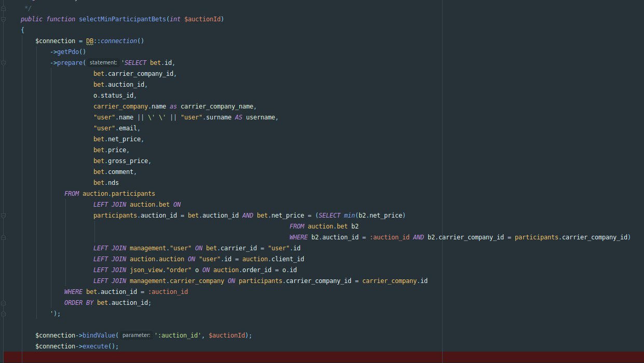Click the 'int' type hint in signature
This screenshot has width=644, height=363.
(x=175, y=19)
